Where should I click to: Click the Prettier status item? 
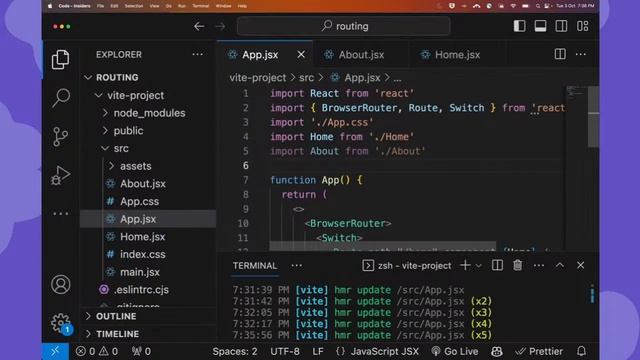(x=539, y=351)
